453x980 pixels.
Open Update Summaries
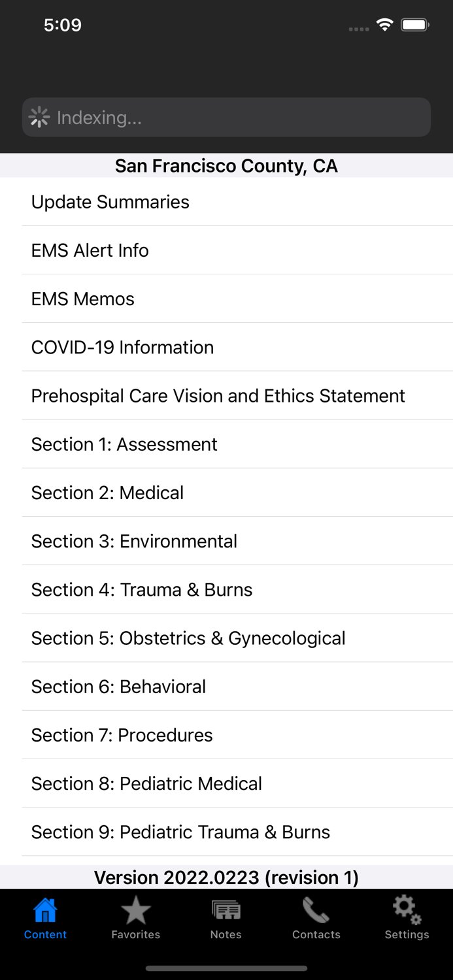point(110,202)
